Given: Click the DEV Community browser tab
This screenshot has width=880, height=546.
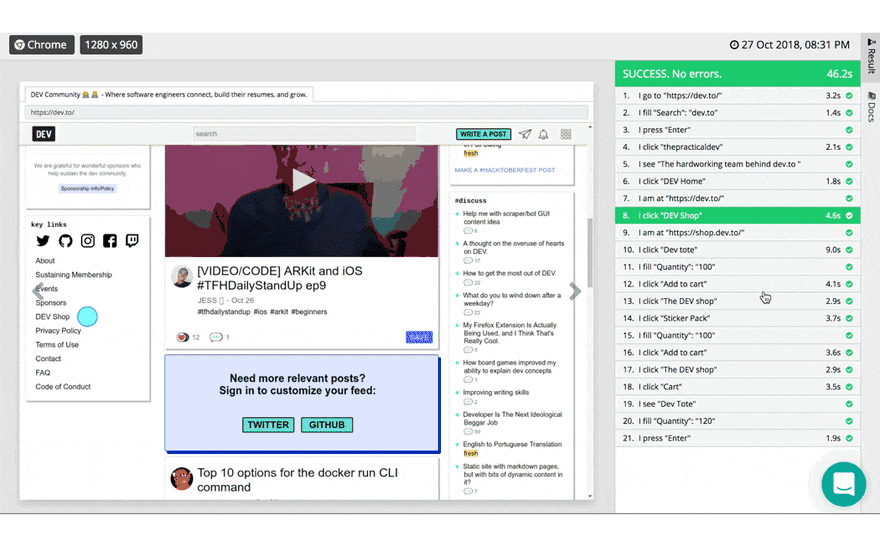Looking at the screenshot, I should tap(168, 94).
